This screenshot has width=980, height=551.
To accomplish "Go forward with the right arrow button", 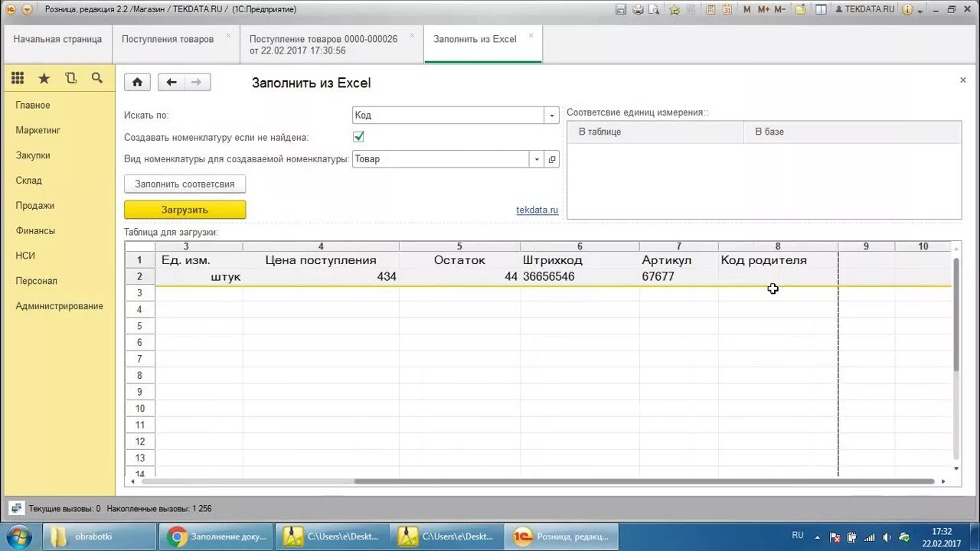I will pyautogui.click(x=198, y=83).
